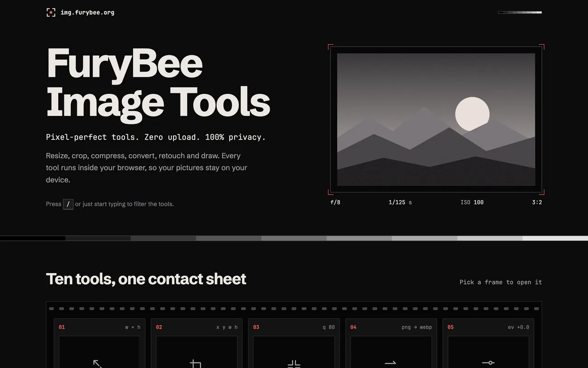Screen dimensions: 588x368
Task: Click the "x y w h" label on frame 02
Action: click(227, 328)
